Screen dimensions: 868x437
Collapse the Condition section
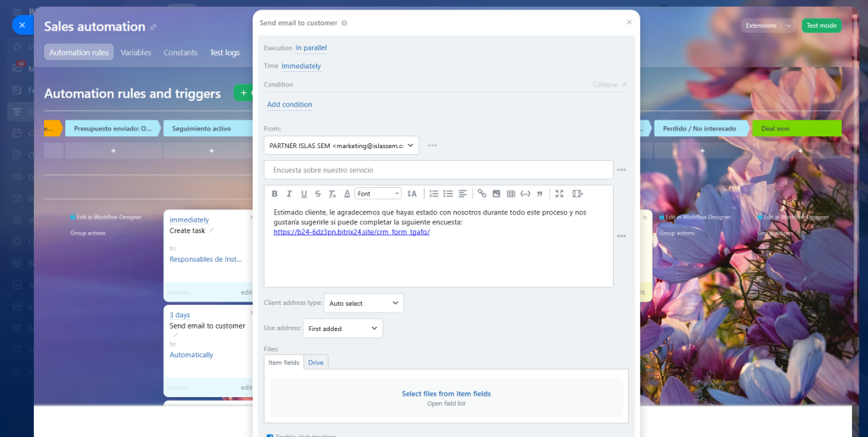(610, 85)
